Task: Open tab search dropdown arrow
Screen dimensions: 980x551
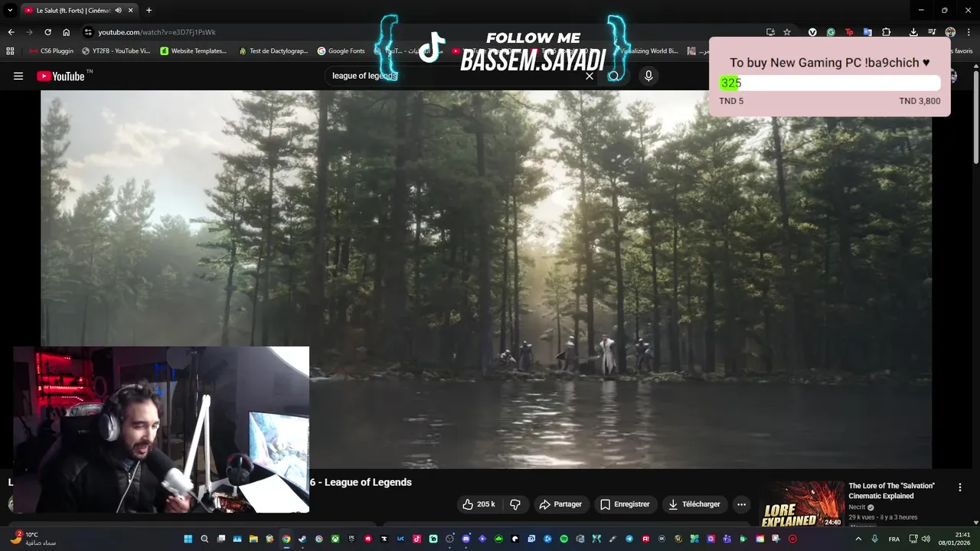Action: [x=10, y=10]
